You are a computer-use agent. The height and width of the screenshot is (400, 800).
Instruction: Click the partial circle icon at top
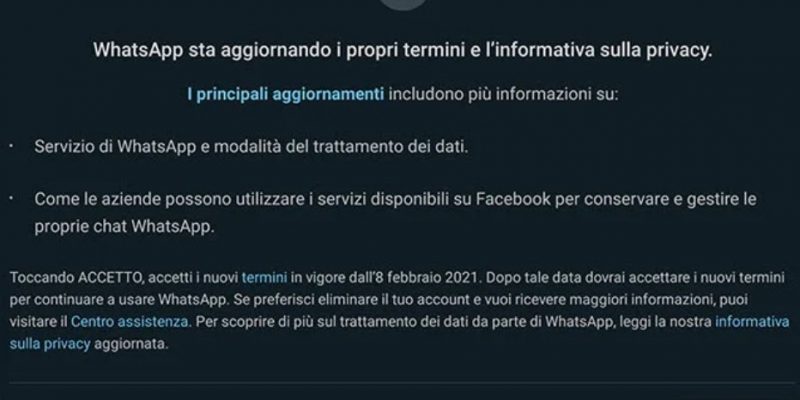(403, 4)
